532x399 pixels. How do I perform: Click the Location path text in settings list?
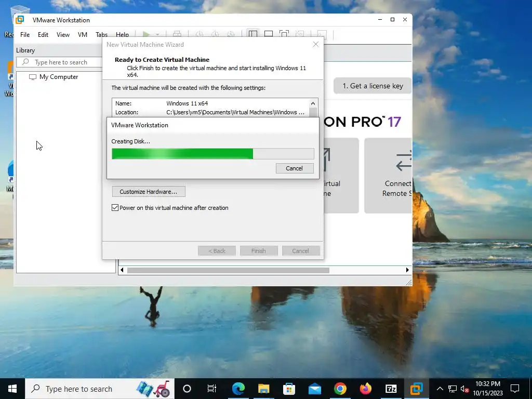pos(235,112)
